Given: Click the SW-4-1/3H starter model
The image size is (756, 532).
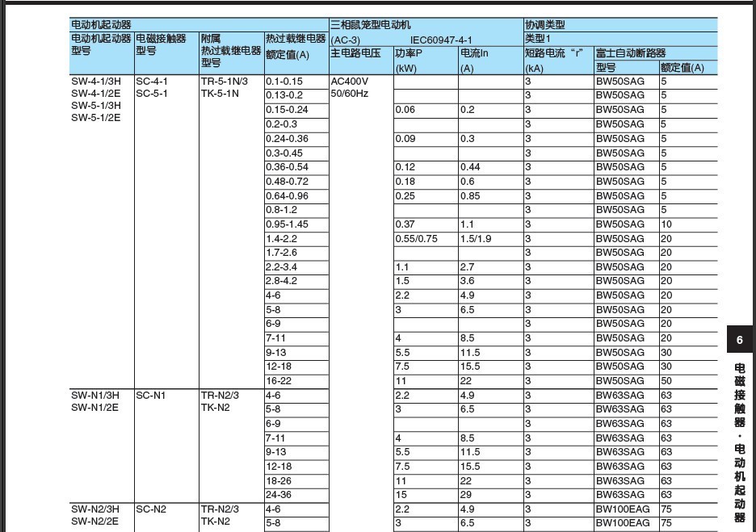Looking at the screenshot, I should coord(96,82).
